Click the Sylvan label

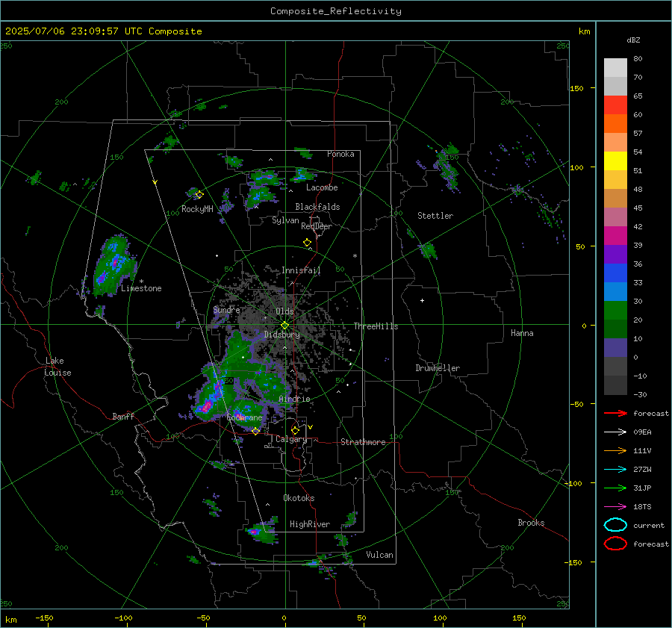(x=285, y=220)
